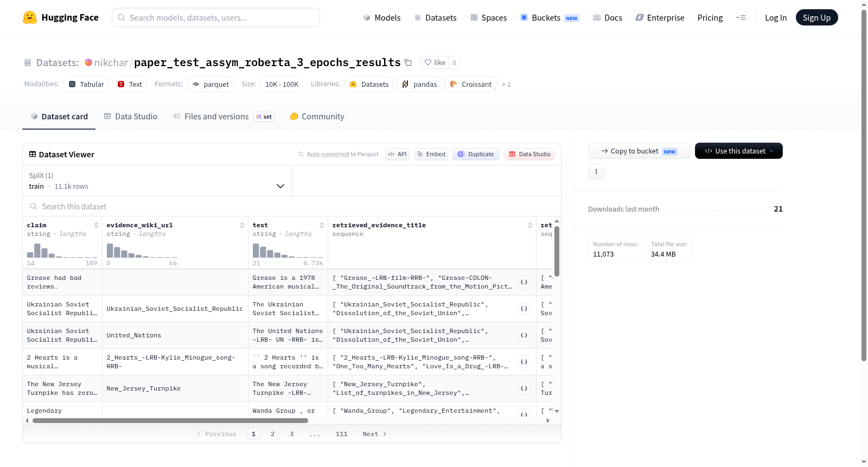Select the United_Nations cell
The height and width of the screenshot is (467, 868).
click(175, 335)
